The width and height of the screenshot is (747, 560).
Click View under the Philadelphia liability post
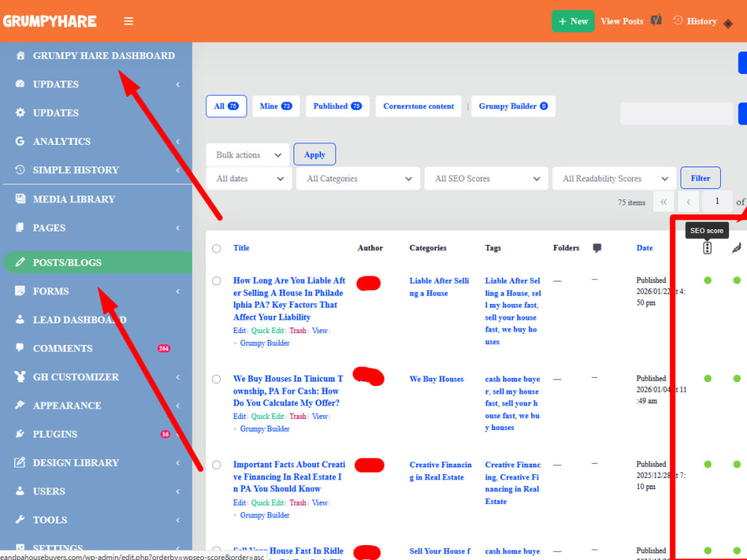click(x=320, y=331)
